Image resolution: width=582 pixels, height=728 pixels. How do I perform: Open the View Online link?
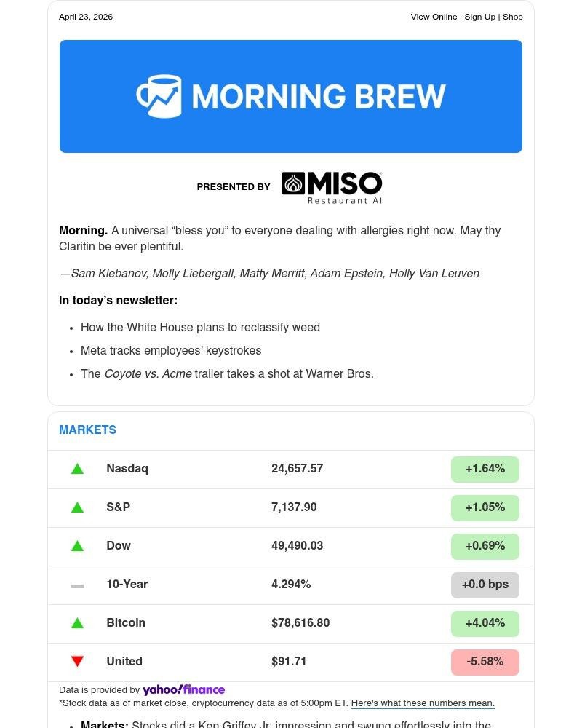coord(434,17)
